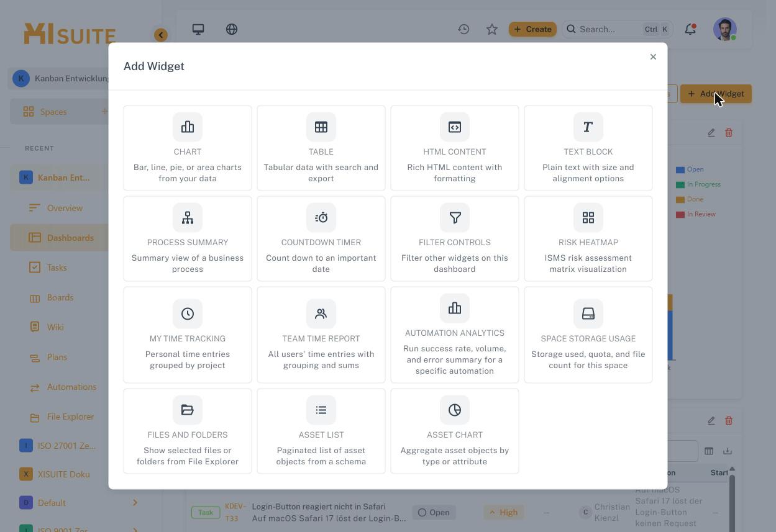Viewport: 776px width, 532px height.
Task: Open File Explorer in the sidebar
Action: click(70, 417)
